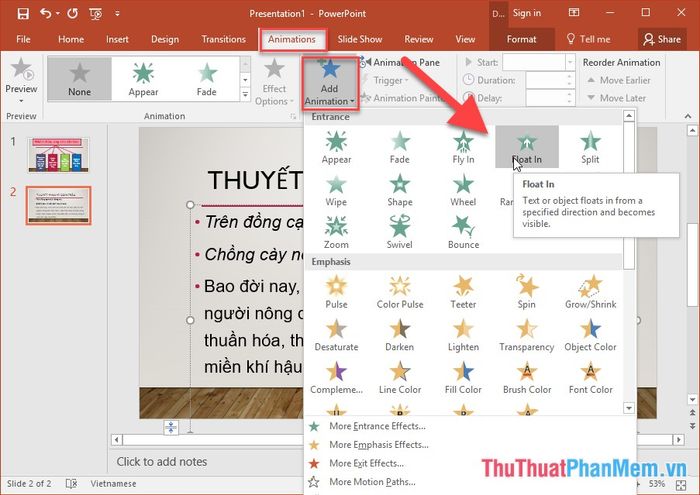Pick the Fly In entrance effect
Screen dimensions: 700x495
click(463, 147)
